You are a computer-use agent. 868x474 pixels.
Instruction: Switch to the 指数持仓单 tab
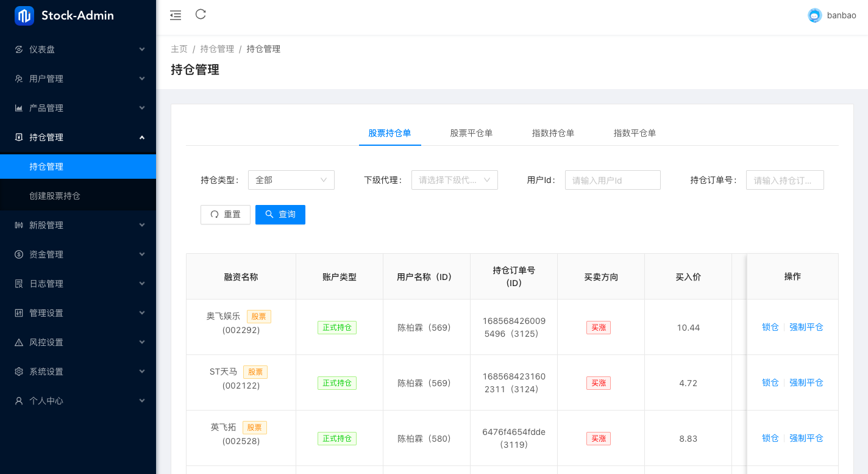point(553,133)
